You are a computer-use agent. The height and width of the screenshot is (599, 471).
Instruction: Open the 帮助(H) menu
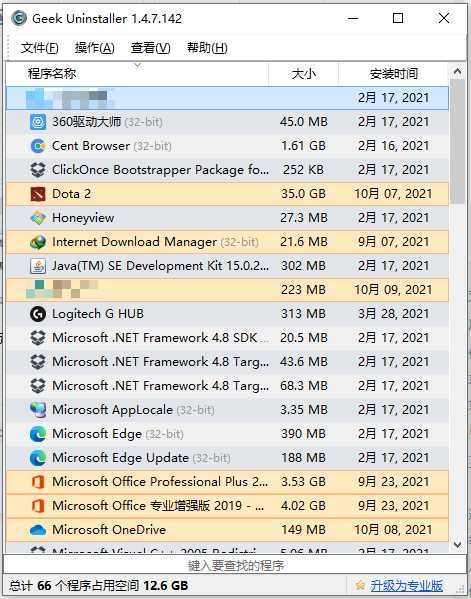pyautogui.click(x=207, y=48)
